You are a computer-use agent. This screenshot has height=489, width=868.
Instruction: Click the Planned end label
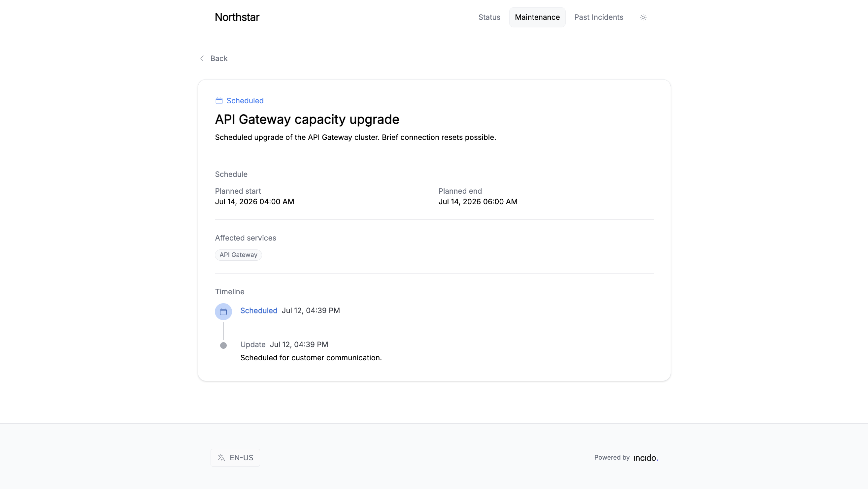click(460, 191)
